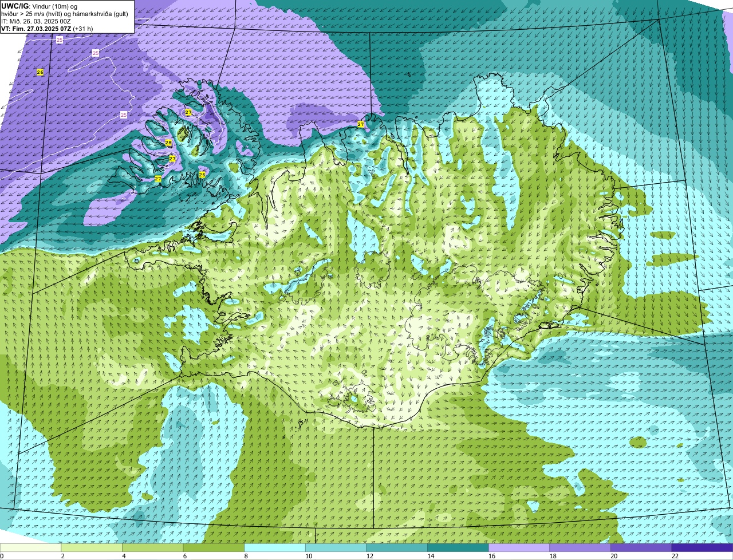Select the 20–22 m/s violet legend swatch
This screenshot has height=560, width=733.
click(641, 547)
